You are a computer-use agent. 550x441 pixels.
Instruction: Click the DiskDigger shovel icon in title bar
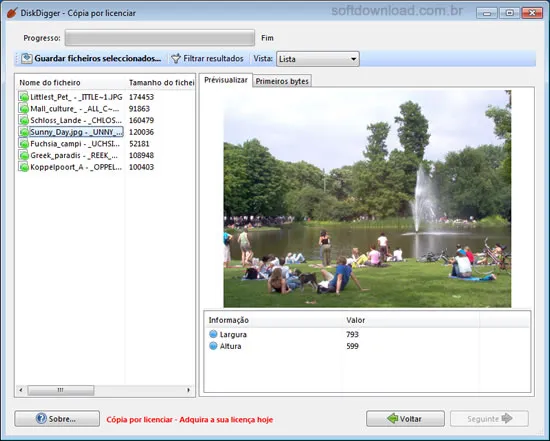click(x=12, y=13)
